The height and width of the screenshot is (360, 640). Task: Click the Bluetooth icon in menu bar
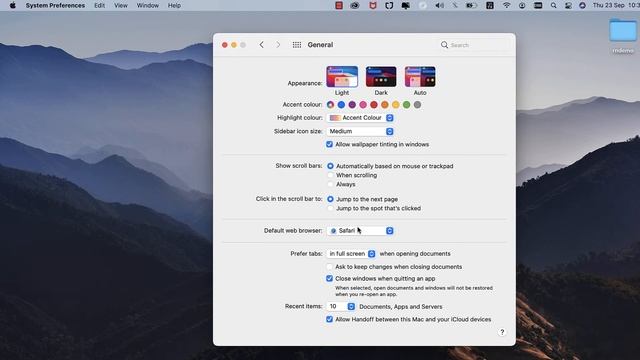coord(455,5)
